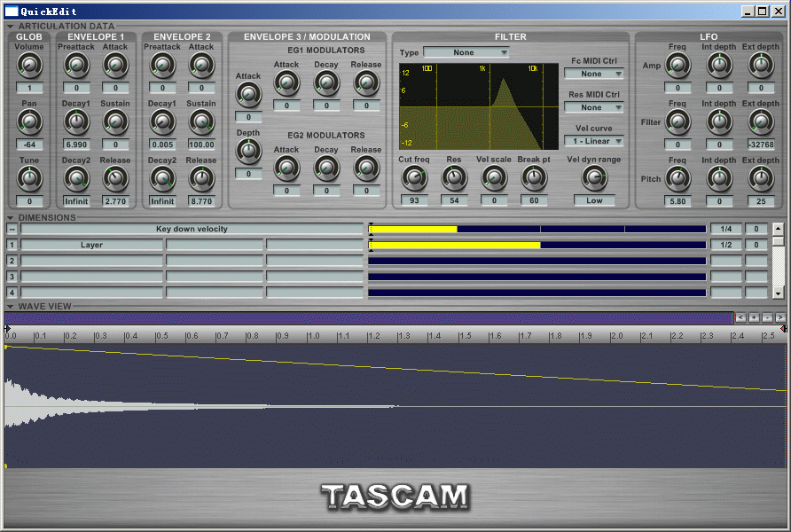Open the Fc MIDI Ctrl dropdown

coord(594,74)
